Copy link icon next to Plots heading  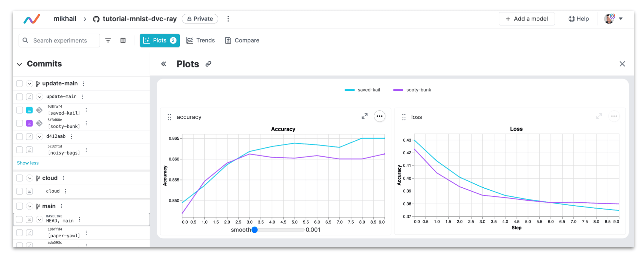(x=208, y=64)
